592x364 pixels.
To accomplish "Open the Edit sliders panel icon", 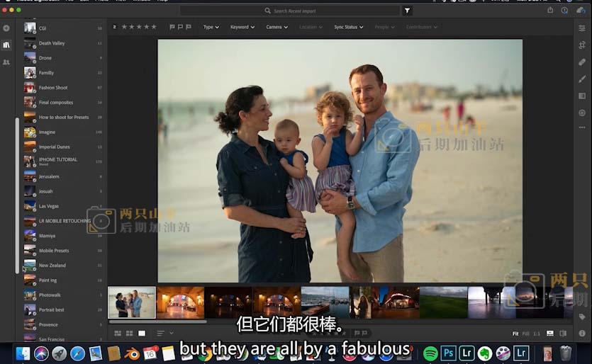I will pyautogui.click(x=581, y=28).
